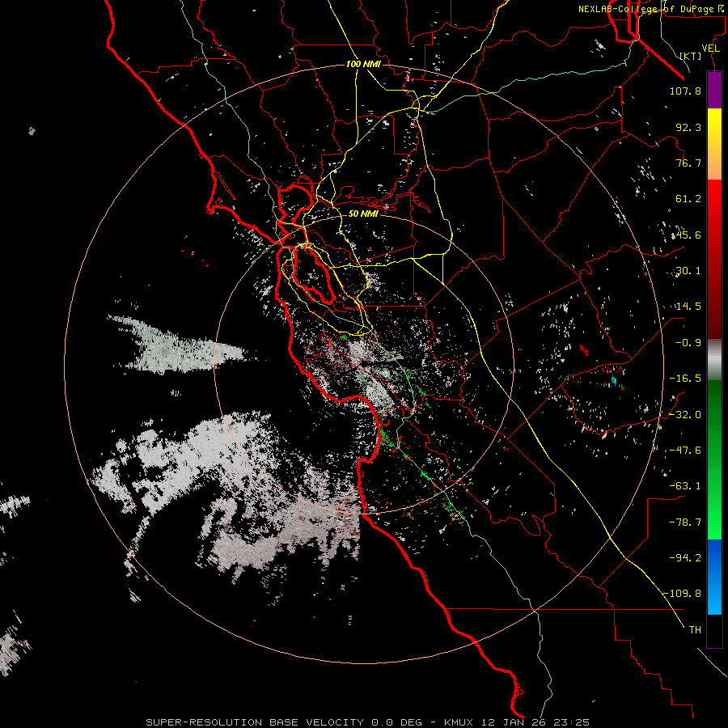Screen dimensions: 728x728
Task: Select the -63.1 scale value
Action: 685,486
